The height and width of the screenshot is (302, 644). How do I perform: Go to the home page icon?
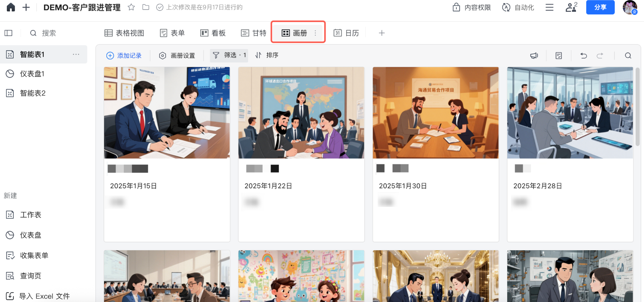pyautogui.click(x=11, y=7)
